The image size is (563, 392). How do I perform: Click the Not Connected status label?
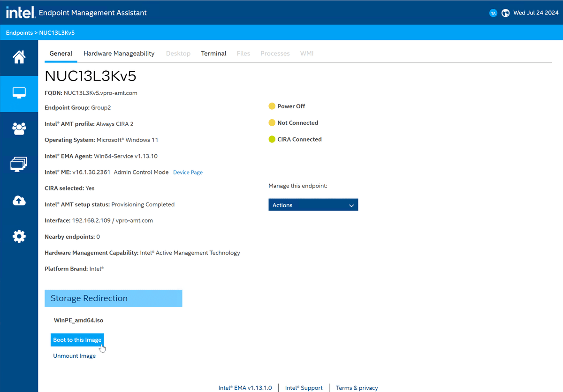pyautogui.click(x=297, y=123)
